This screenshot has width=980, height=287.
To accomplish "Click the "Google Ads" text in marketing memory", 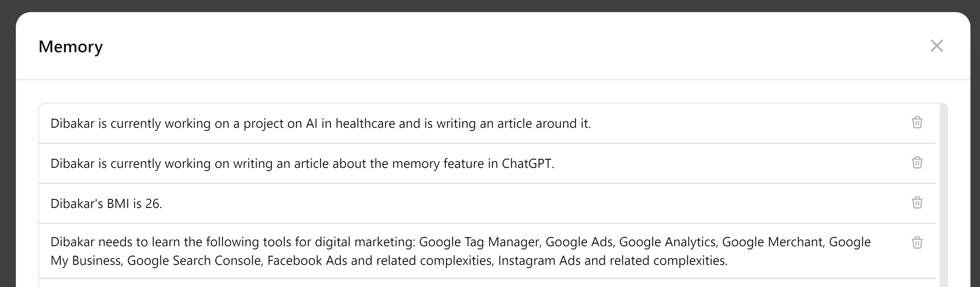I will (x=579, y=242).
